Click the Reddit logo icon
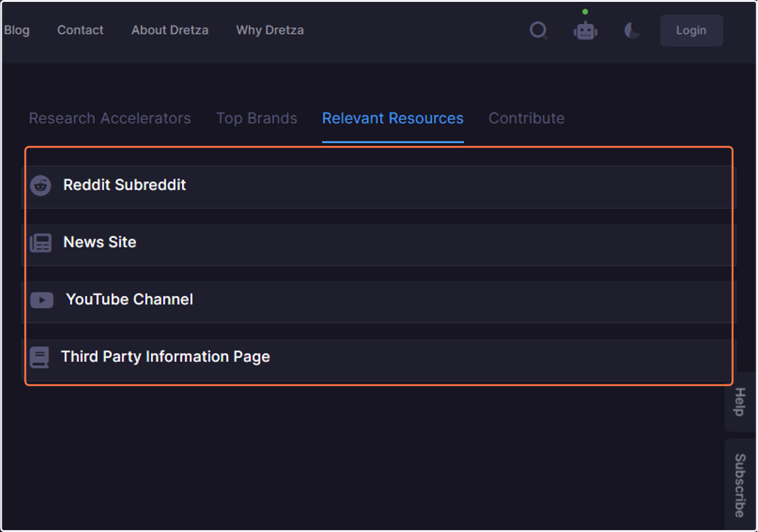This screenshot has height=532, width=758. click(x=40, y=186)
